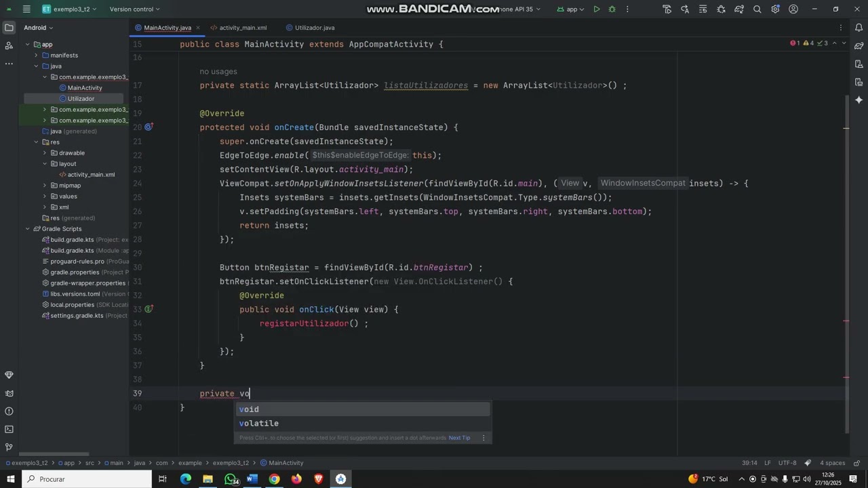This screenshot has width=868, height=488.
Task: Open Search Everywhere magnifier icon
Action: click(x=757, y=9)
